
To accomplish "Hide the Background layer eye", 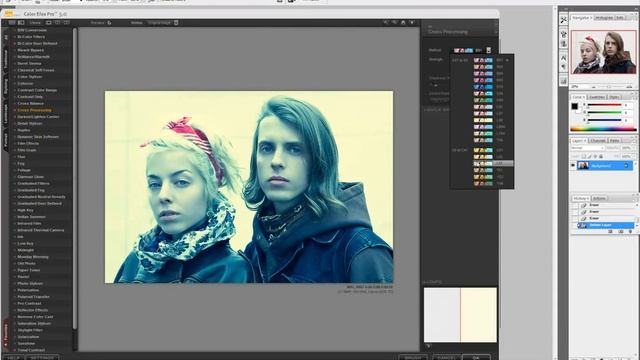I will [x=573, y=165].
